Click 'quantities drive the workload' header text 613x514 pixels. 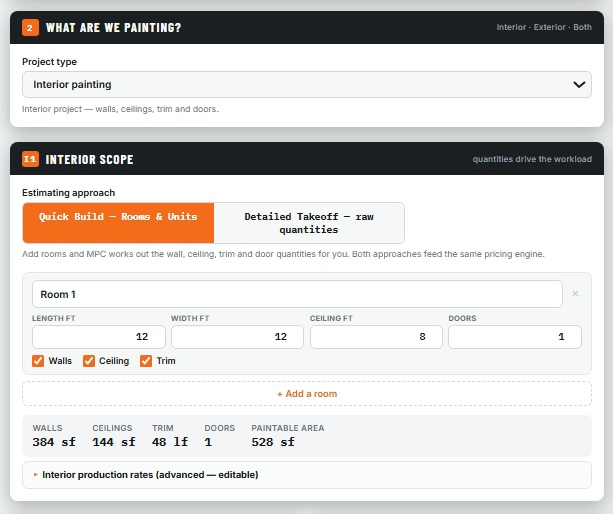pos(532,159)
